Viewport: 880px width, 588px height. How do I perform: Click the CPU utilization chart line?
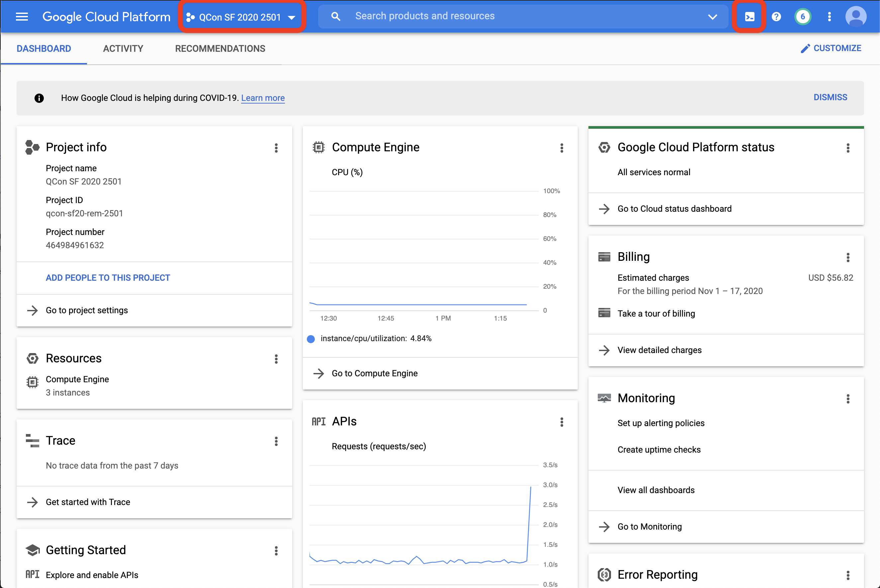(x=418, y=305)
